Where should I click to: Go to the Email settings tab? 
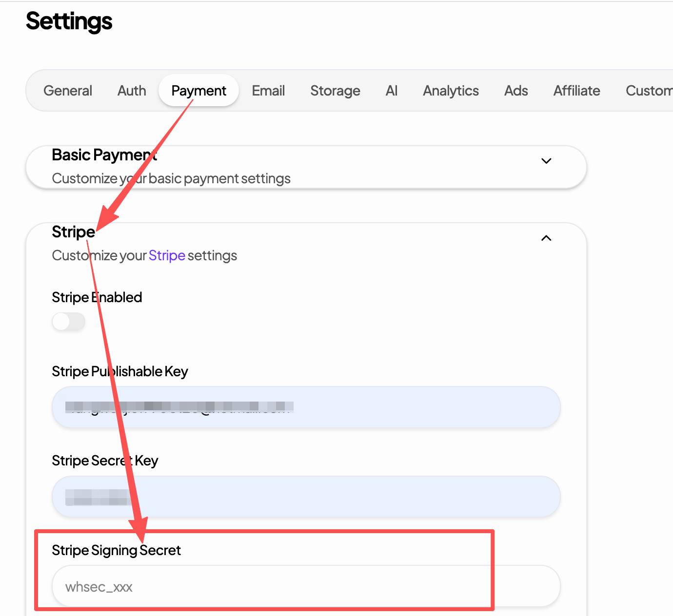pos(268,91)
